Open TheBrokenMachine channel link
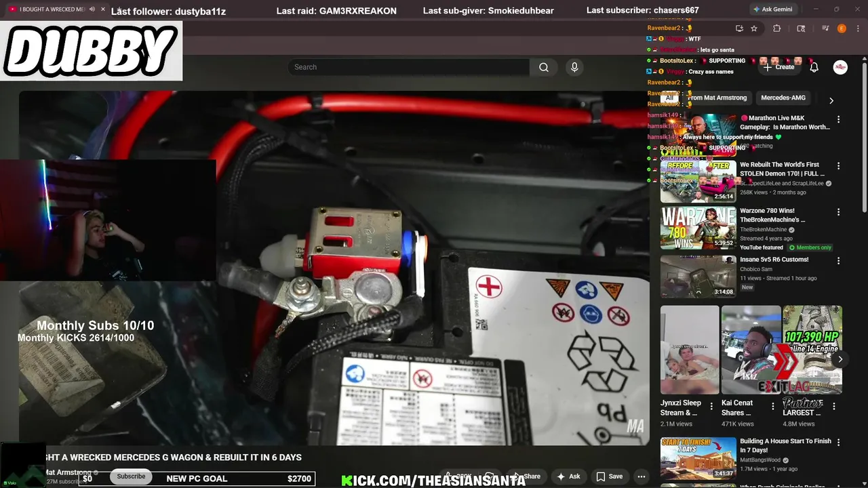The width and height of the screenshot is (868, 488). point(764,230)
